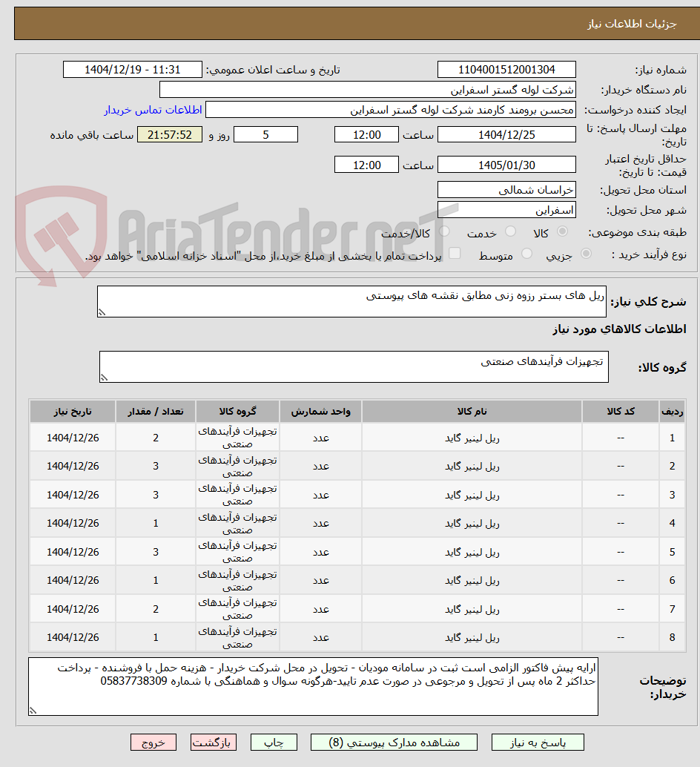Click date 1404/12/26 in row 8
This screenshot has width=700, height=767.
point(73,637)
